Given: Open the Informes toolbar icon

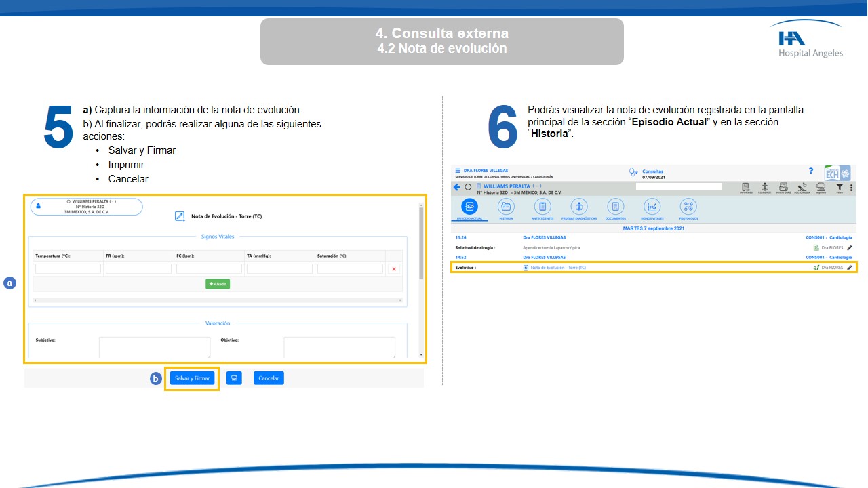Looking at the screenshot, I should [x=746, y=188].
